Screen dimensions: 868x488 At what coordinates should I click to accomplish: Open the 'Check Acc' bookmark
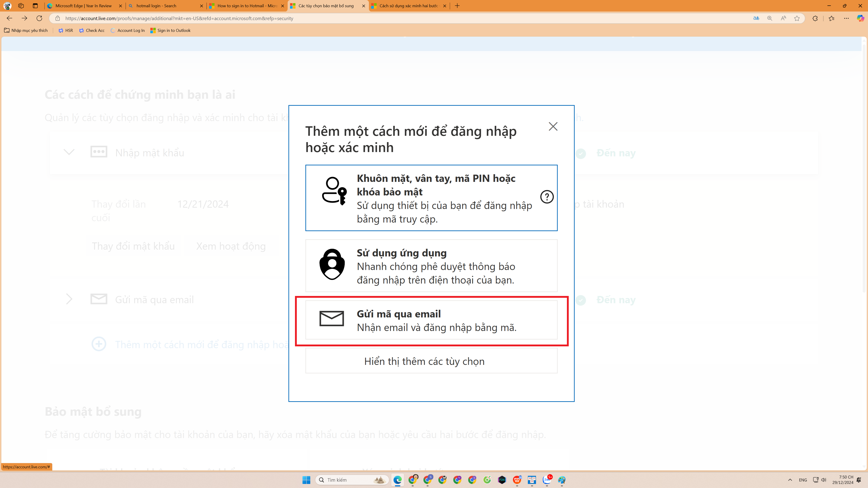tap(92, 30)
